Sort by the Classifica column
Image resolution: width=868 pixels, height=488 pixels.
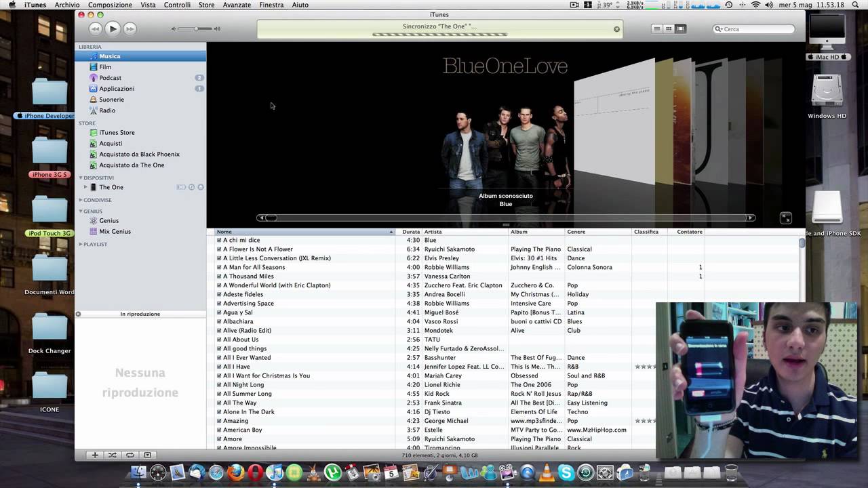(650, 232)
